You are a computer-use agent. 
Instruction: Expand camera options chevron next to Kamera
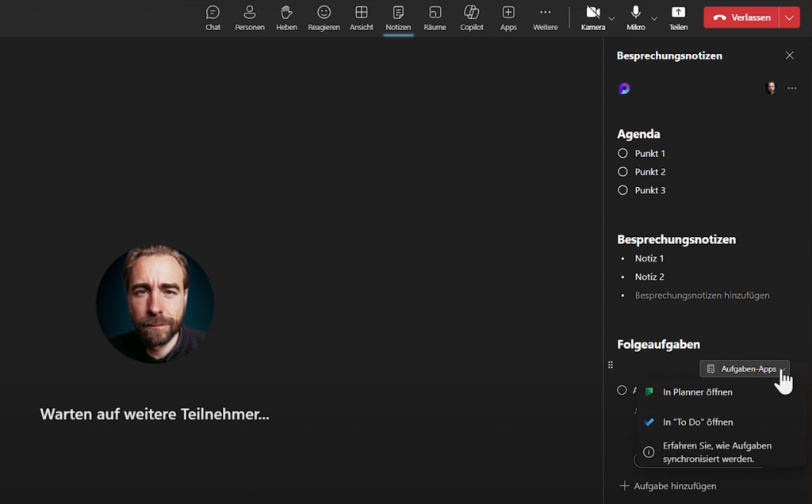[611, 19]
